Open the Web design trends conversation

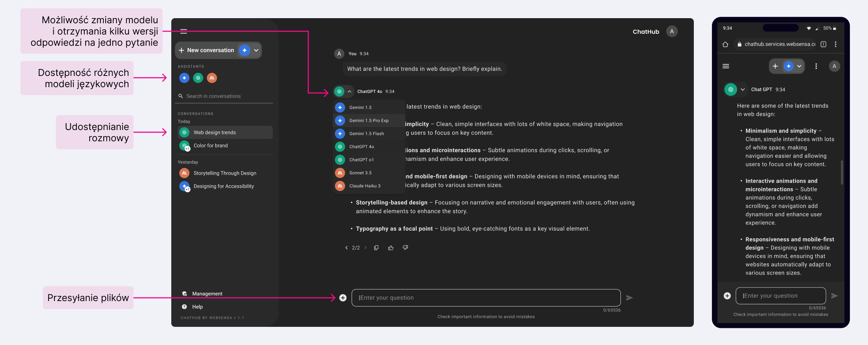(225, 133)
